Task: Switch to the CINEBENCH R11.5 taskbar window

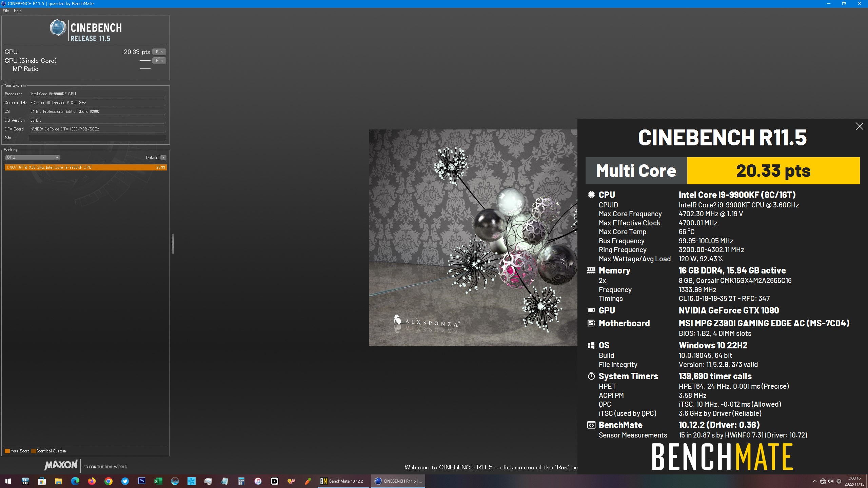Action: click(x=398, y=481)
